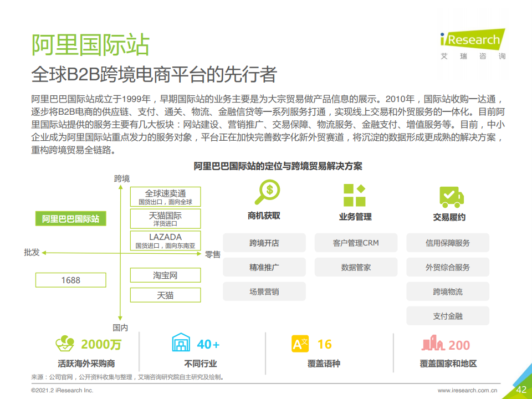Click the 200 figure
This screenshot has height=399, width=532.
click(x=459, y=345)
